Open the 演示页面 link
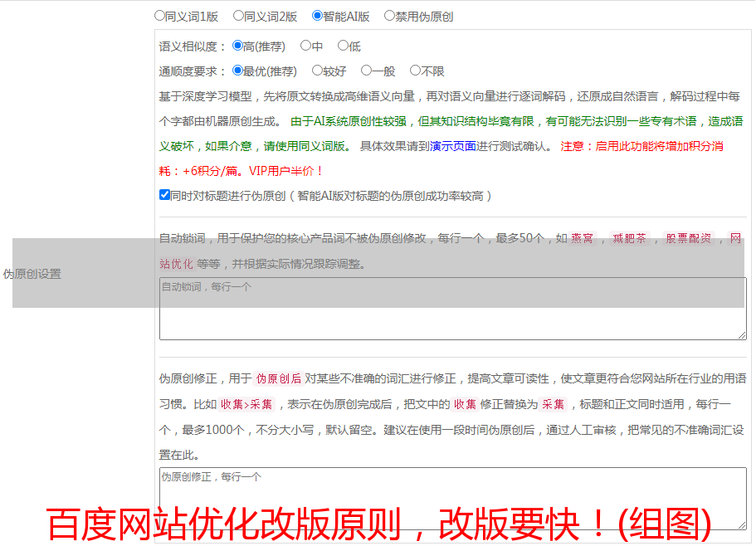Viewport: 756px width, 546px height. (453, 146)
